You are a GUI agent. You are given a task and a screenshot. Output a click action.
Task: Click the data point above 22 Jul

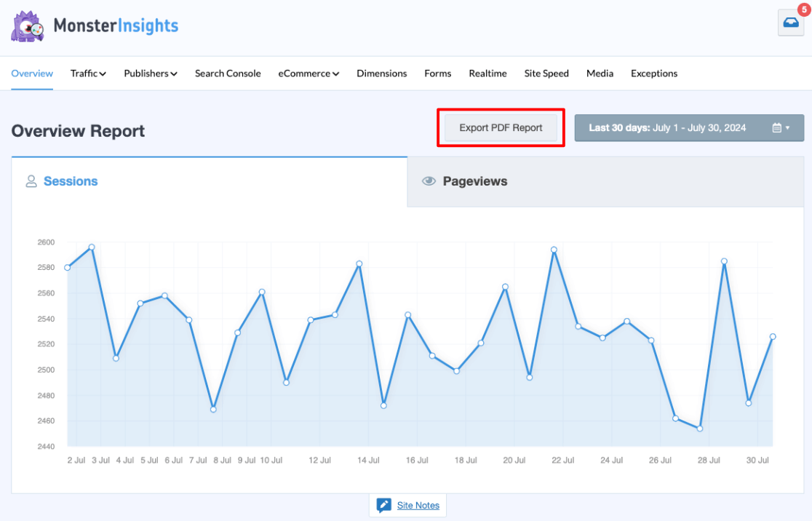pos(554,249)
